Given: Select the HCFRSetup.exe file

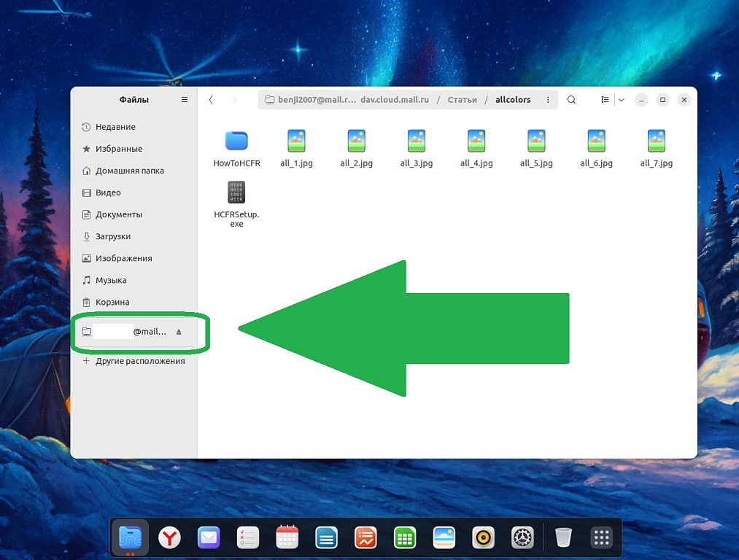Looking at the screenshot, I should [x=236, y=193].
